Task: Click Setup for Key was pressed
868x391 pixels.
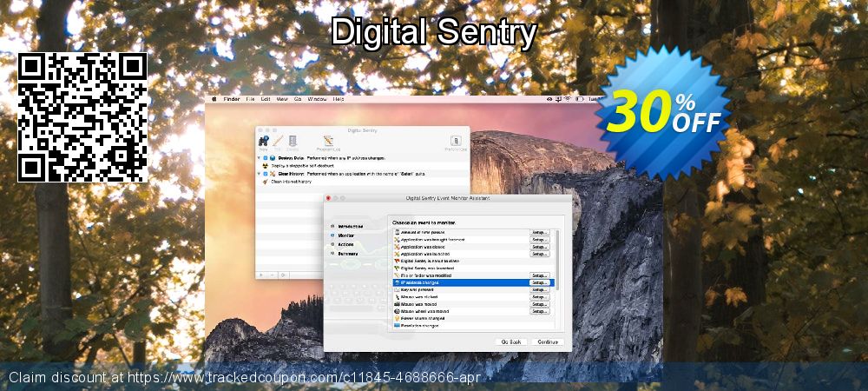Action: [539, 290]
